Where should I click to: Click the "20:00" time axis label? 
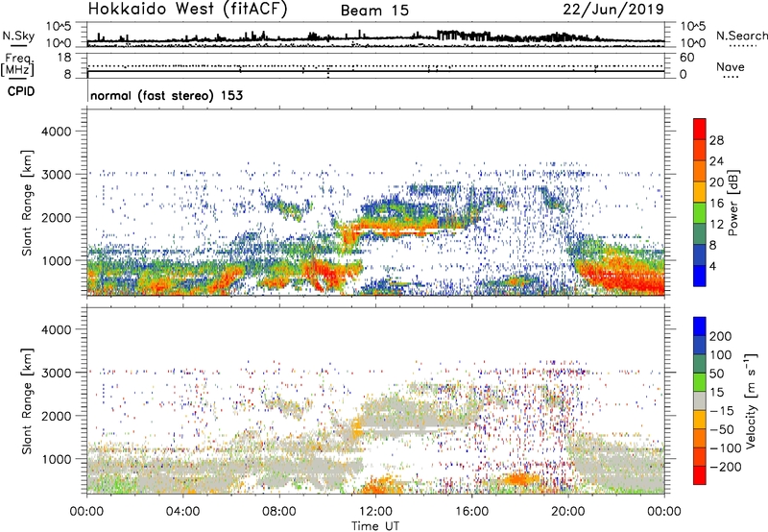pos(568,512)
